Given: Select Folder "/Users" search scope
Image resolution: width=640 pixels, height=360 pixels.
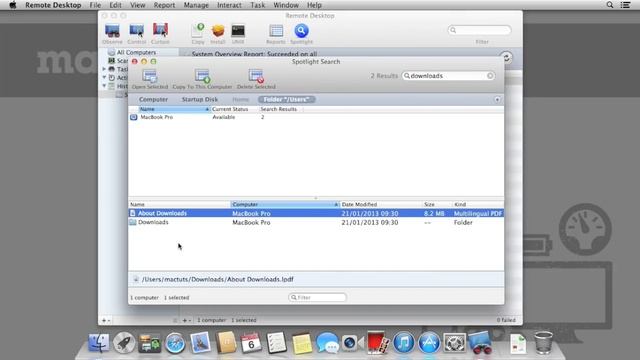Looking at the screenshot, I should tap(287, 100).
